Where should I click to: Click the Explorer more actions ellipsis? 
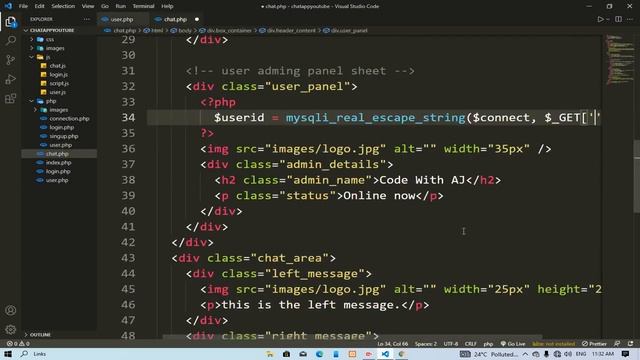[x=87, y=19]
